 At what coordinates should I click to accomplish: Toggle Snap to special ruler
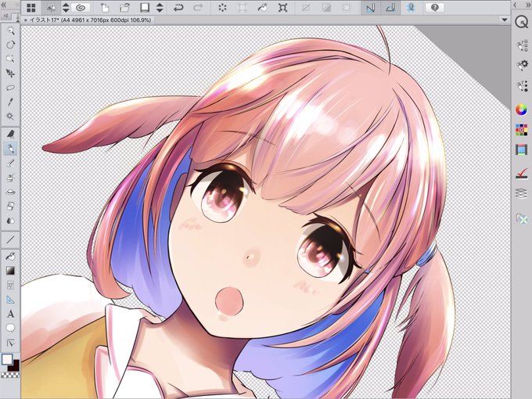(x=390, y=8)
